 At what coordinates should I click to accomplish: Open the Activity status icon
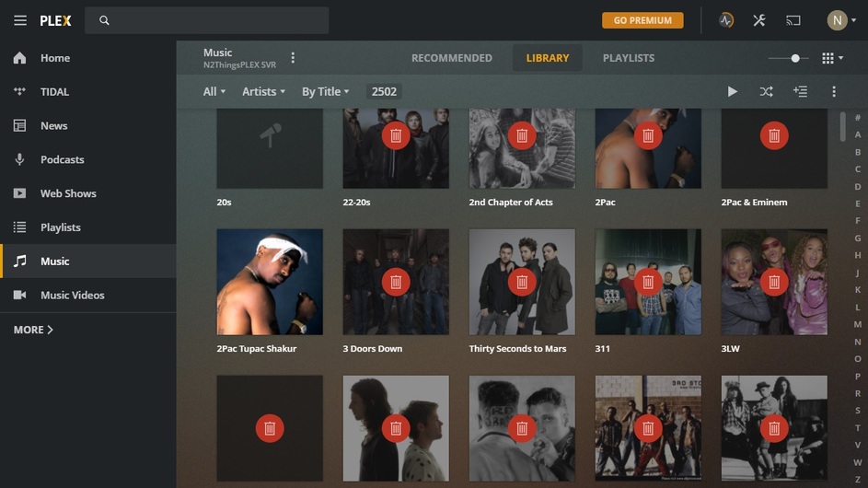725,20
